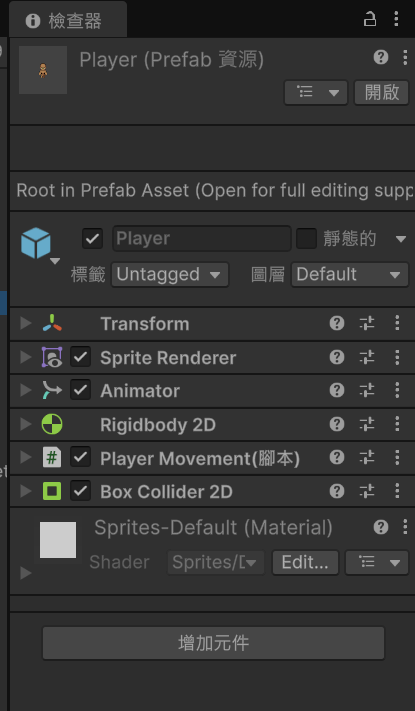Open the Inspector tab's three-dot menu
This screenshot has height=711, width=415.
coord(396,19)
